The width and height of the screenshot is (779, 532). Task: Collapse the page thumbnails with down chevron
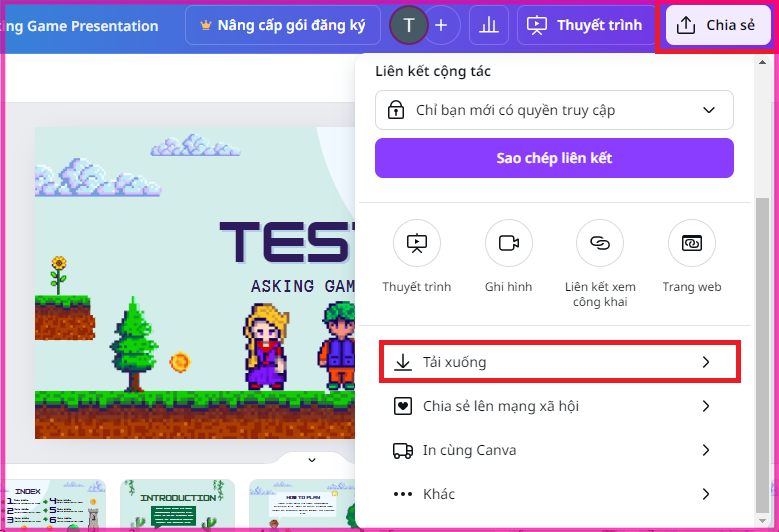312,460
